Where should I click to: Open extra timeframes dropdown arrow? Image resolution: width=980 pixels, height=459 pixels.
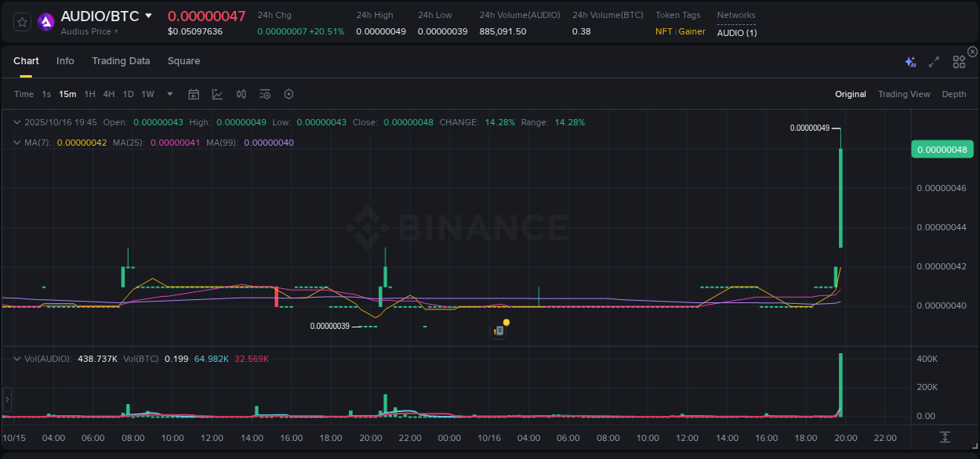coord(169,94)
